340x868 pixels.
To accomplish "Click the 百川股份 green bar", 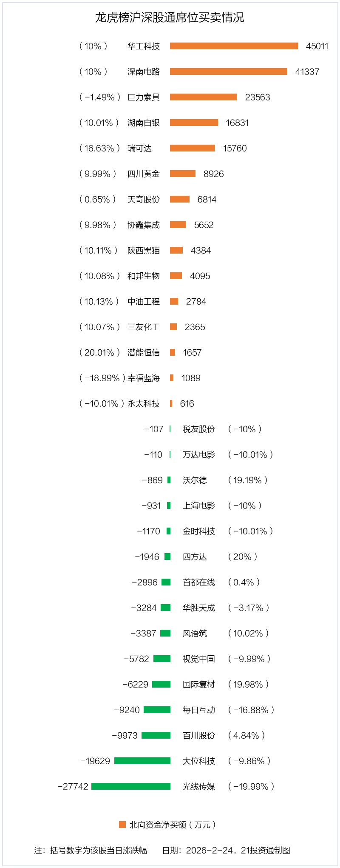I will (x=156, y=735).
